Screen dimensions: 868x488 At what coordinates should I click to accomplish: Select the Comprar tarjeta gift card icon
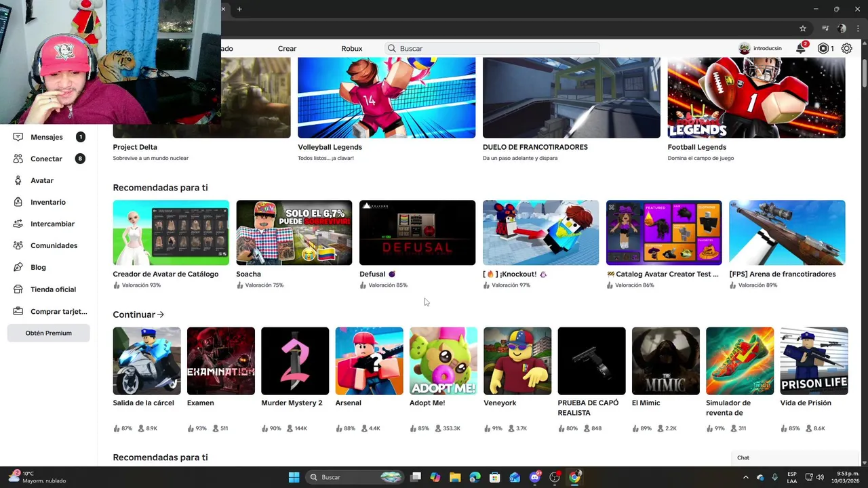click(x=18, y=312)
